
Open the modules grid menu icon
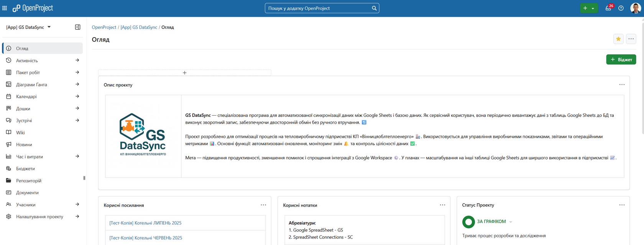[5, 8]
